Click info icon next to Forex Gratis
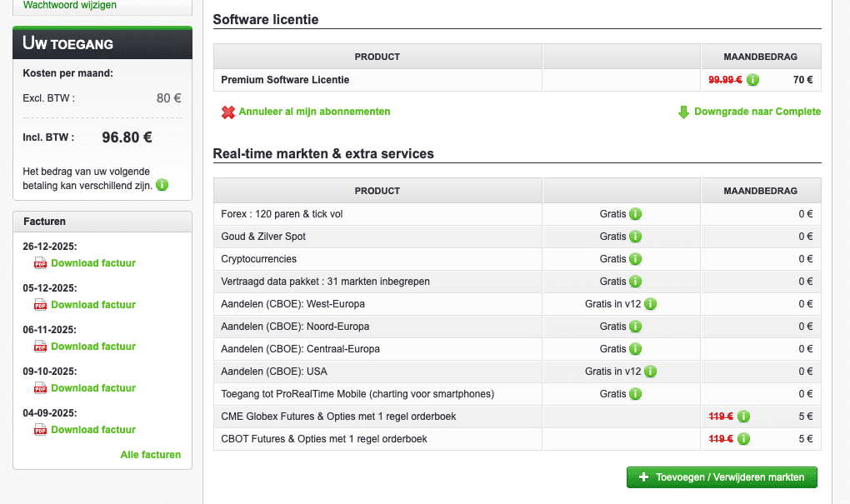850x504 pixels. (636, 214)
